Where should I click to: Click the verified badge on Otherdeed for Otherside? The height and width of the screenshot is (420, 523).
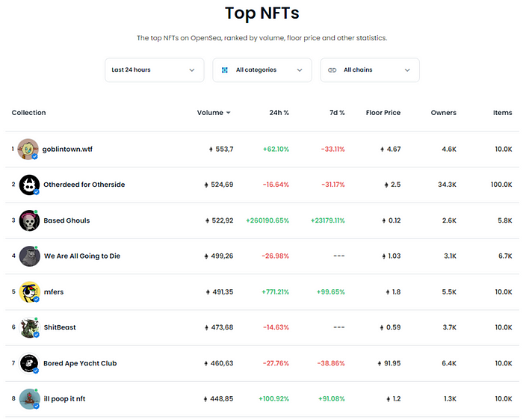[x=37, y=192]
